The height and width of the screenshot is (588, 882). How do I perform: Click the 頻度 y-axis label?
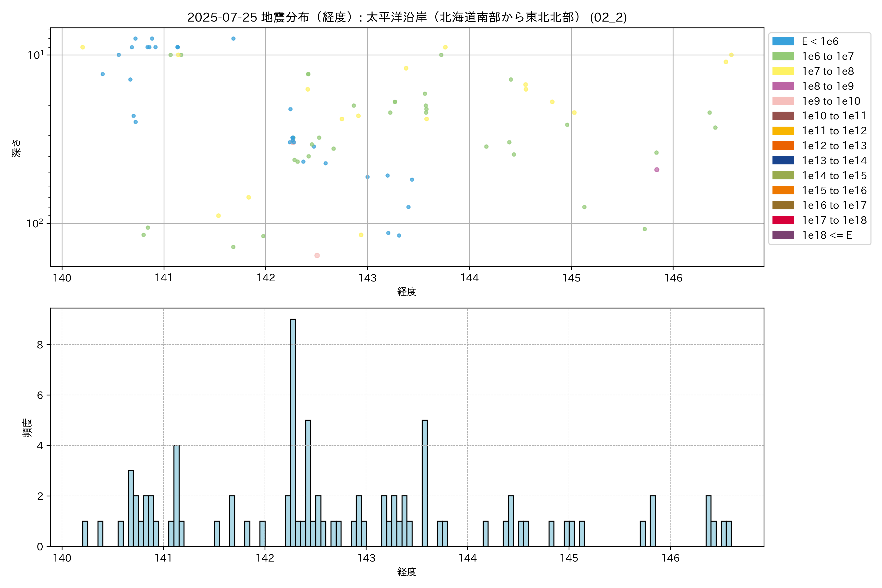[x=27, y=428]
